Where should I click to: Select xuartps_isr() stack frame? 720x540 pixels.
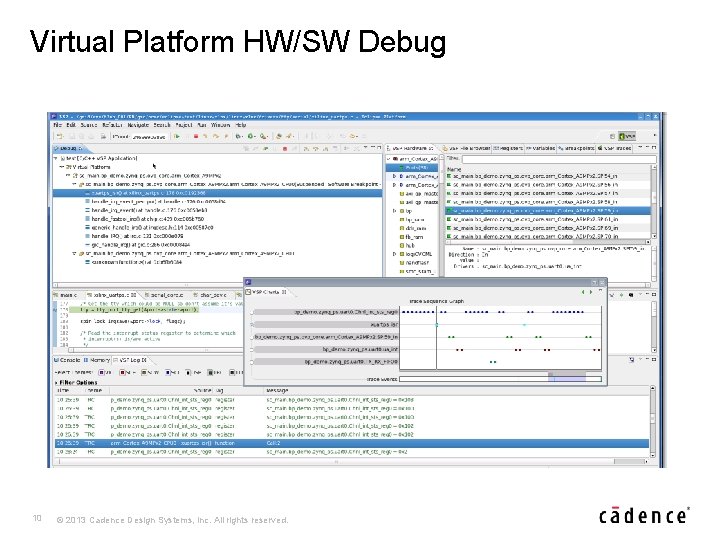click(x=218, y=193)
